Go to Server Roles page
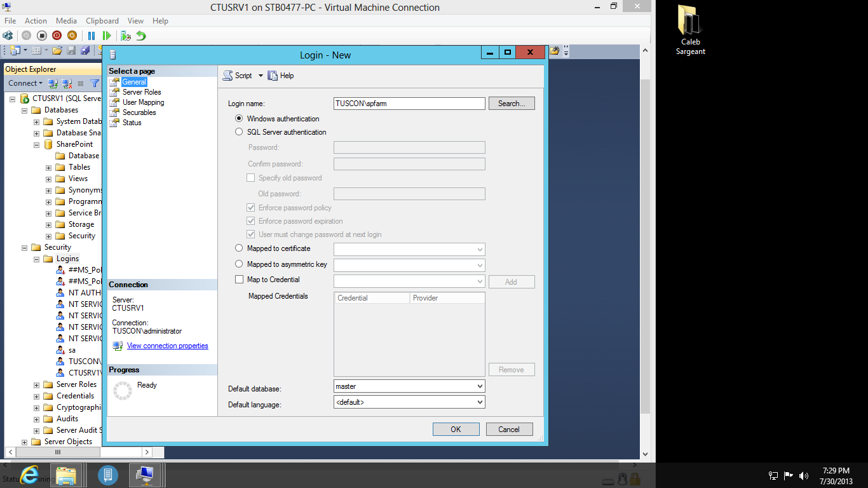This screenshot has height=488, width=868. pyautogui.click(x=142, y=92)
